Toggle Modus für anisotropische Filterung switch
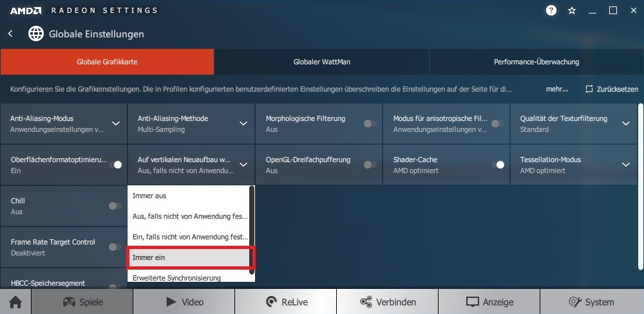The width and height of the screenshot is (644, 314). pyautogui.click(x=497, y=124)
